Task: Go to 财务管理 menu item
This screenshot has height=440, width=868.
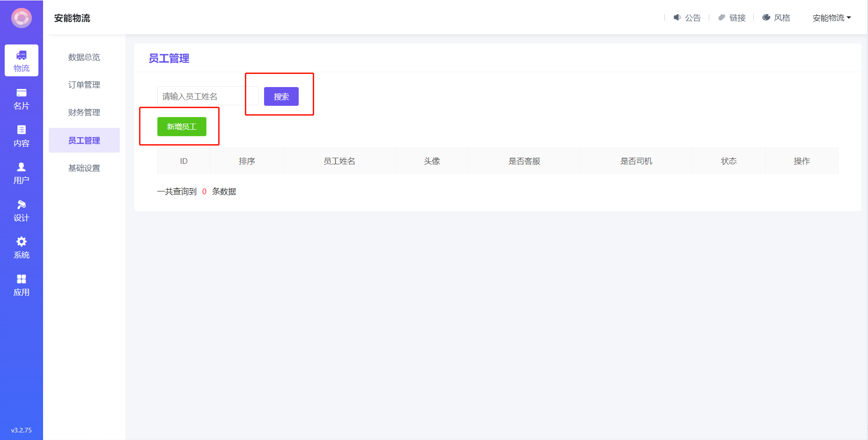Action: coord(84,112)
